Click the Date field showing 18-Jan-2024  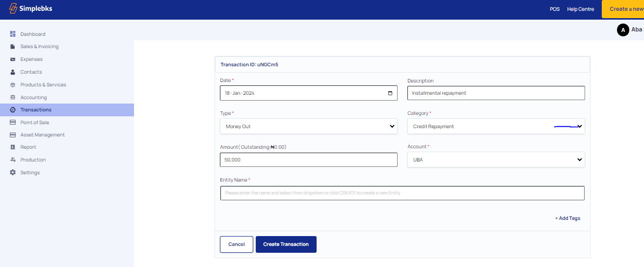[x=309, y=93]
